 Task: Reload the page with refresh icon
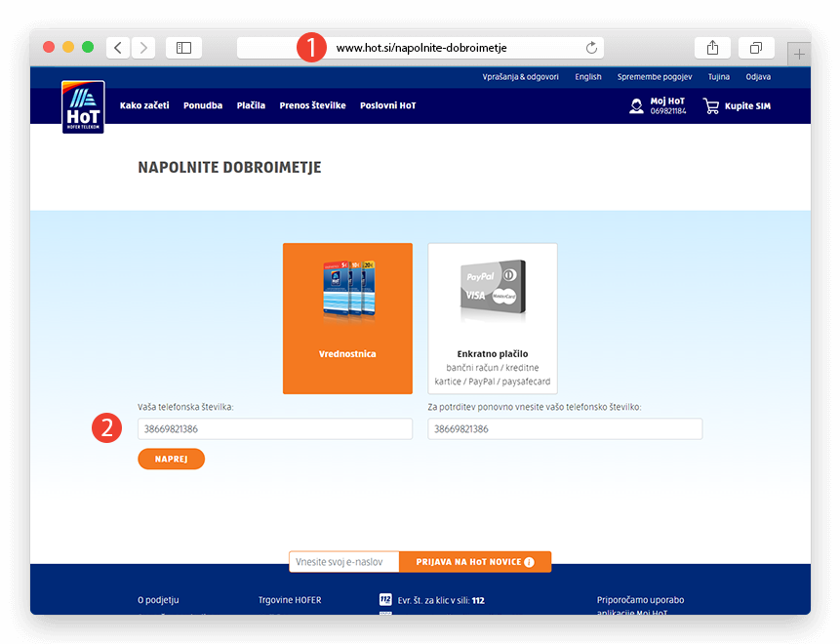591,48
